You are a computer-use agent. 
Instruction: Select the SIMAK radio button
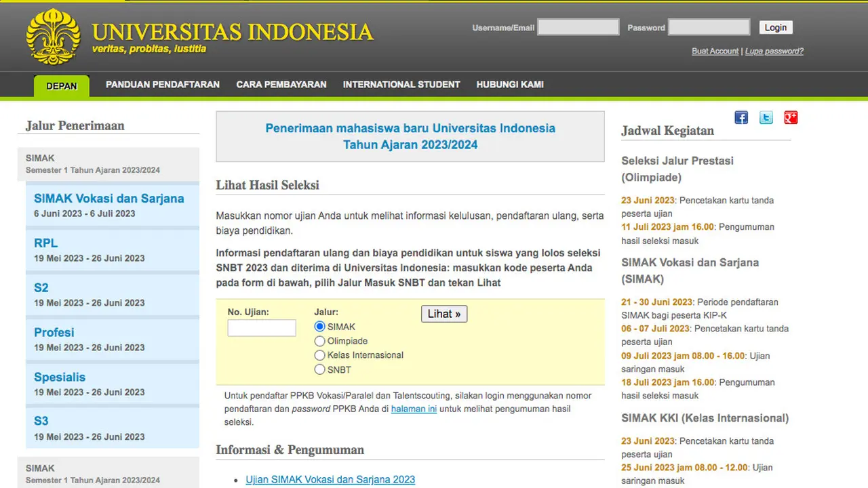(319, 327)
